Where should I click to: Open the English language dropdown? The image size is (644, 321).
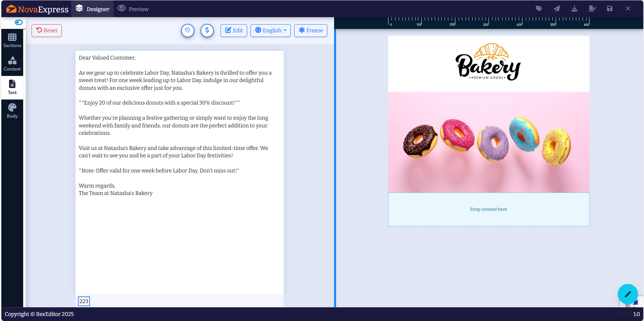[x=271, y=31]
